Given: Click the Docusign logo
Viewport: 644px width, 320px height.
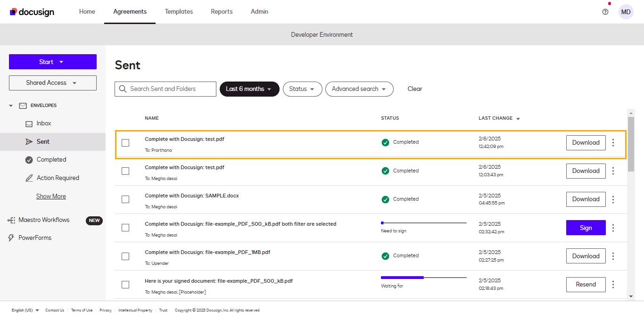Looking at the screenshot, I should tap(32, 12).
